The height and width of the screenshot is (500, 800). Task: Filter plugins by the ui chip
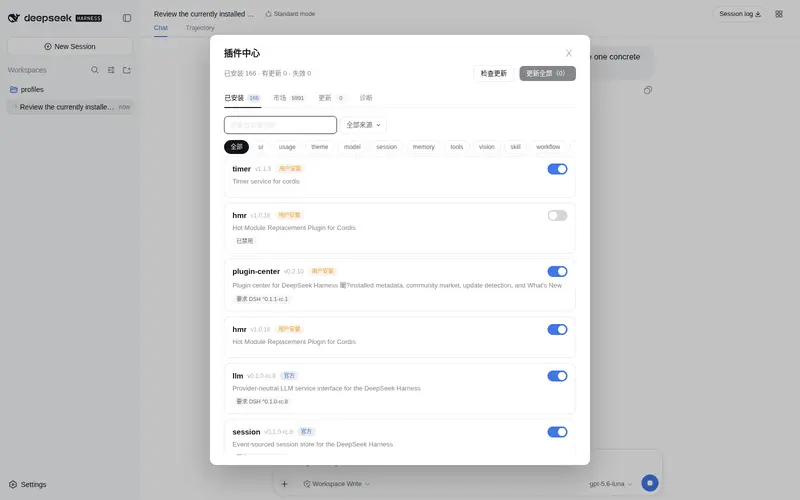pyautogui.click(x=261, y=147)
